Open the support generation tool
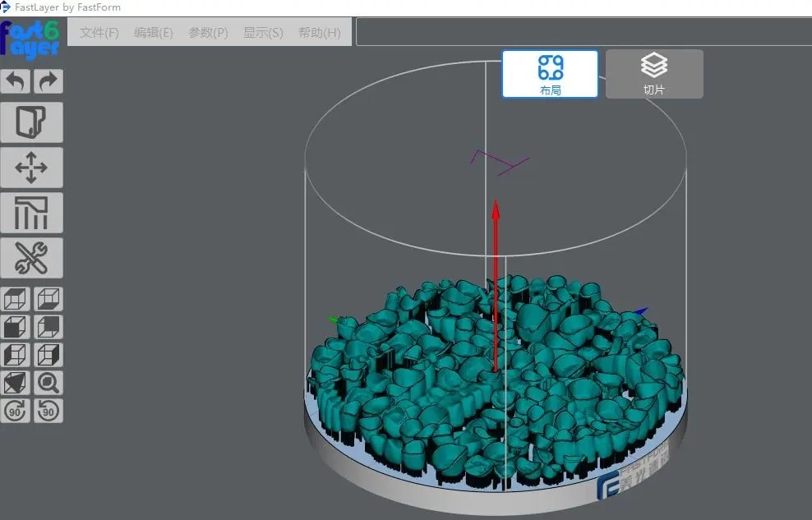The image size is (812, 520). (32, 213)
